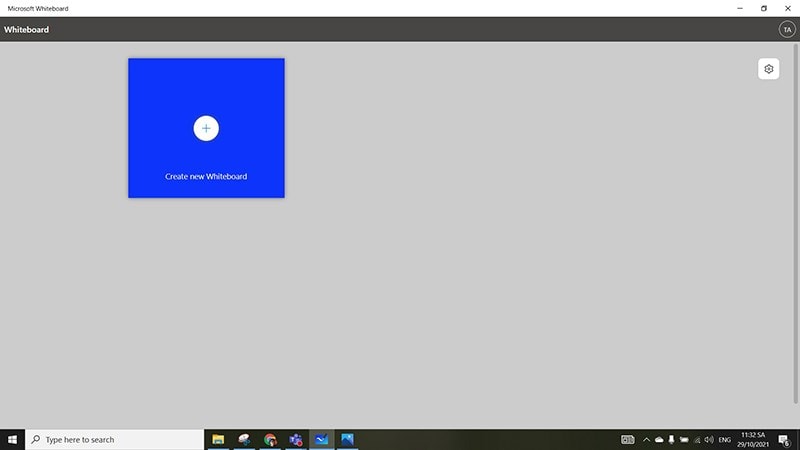
Task: Click Whiteboard app icon in taskbar
Action: 321,439
